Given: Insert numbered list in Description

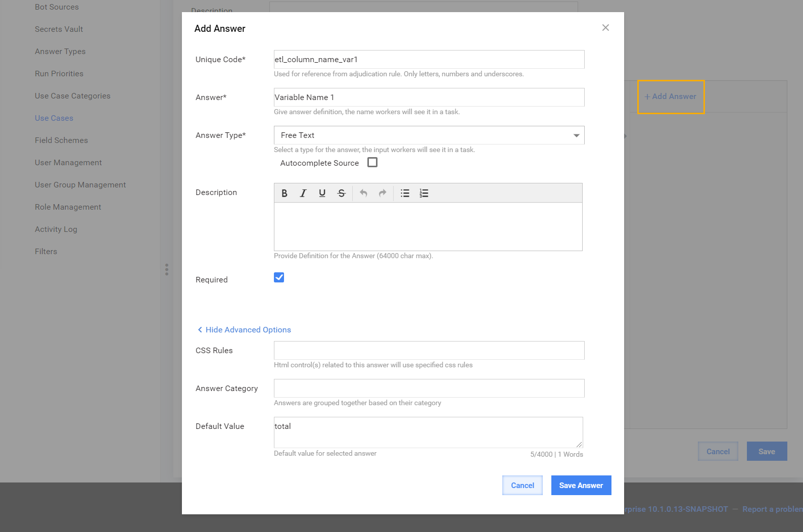Looking at the screenshot, I should 424,193.
